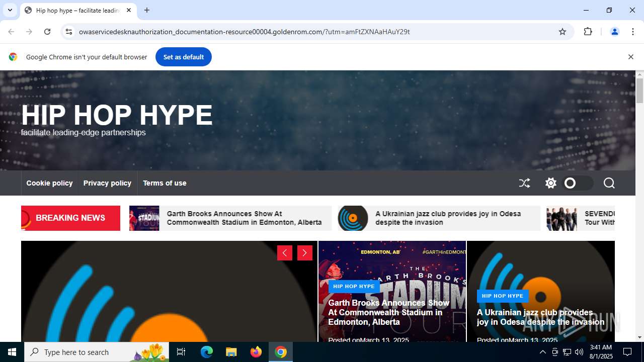This screenshot has height=362, width=644.
Task: Open Ukrainian jazz club card title
Action: click(540, 317)
